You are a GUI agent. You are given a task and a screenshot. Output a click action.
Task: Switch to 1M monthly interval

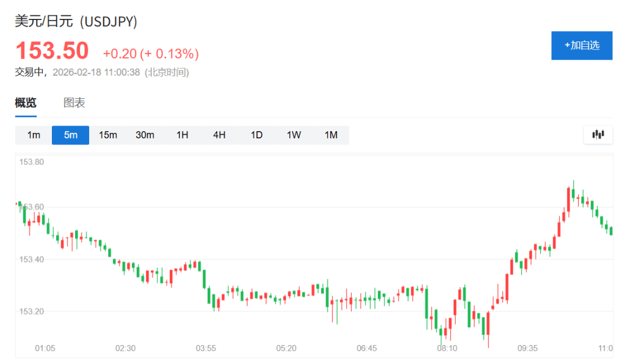331,135
